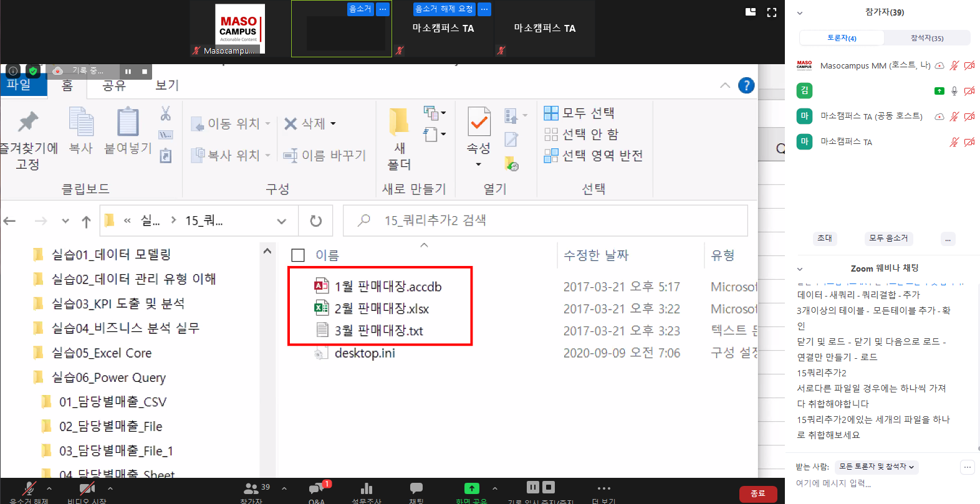This screenshot has width=980, height=504.
Task: Click the 모두 음소거 mute all button
Action: click(888, 238)
